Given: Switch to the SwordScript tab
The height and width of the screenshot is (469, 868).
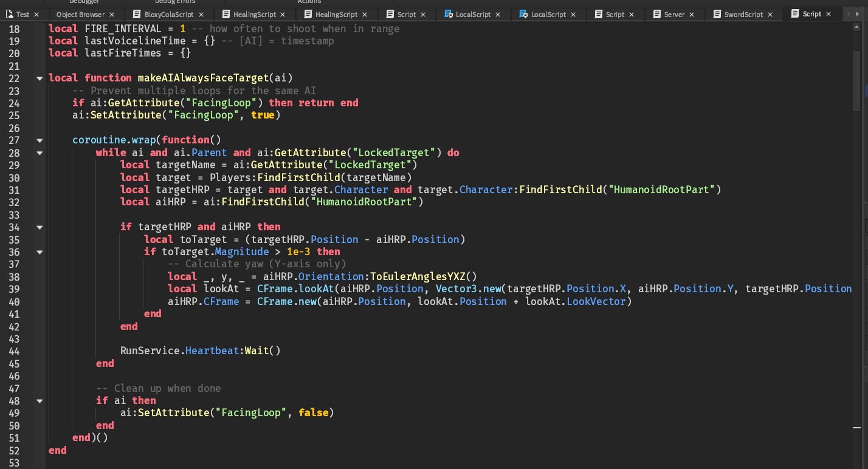Looking at the screenshot, I should [x=743, y=14].
